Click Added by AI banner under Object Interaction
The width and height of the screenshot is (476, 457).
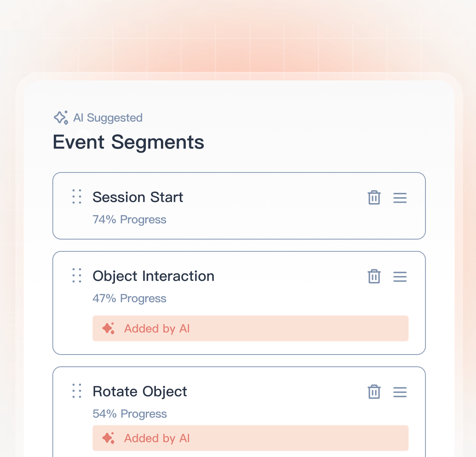coord(251,328)
